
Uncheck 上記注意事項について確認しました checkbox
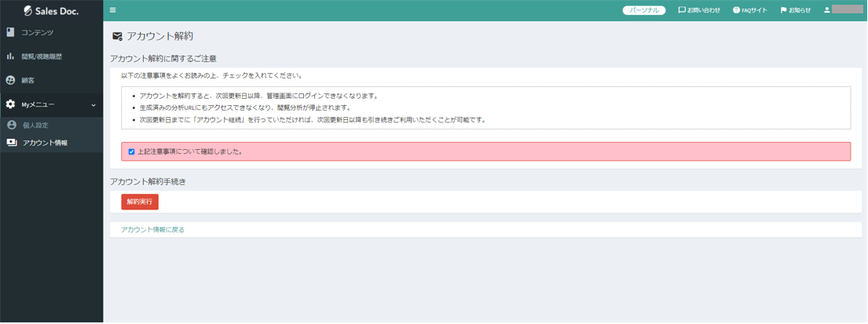[131, 151]
